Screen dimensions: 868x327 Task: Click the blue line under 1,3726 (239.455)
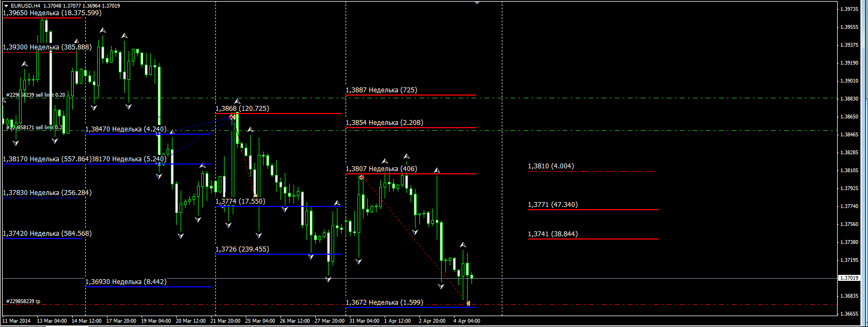[278, 254]
